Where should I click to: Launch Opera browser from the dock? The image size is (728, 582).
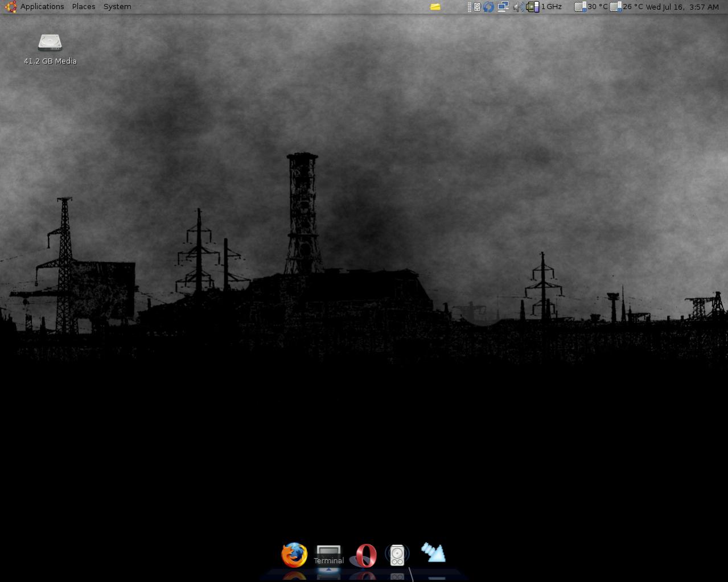point(363,556)
